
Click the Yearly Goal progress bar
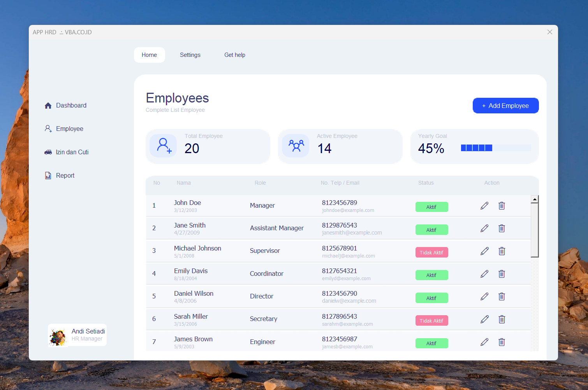[x=496, y=148]
